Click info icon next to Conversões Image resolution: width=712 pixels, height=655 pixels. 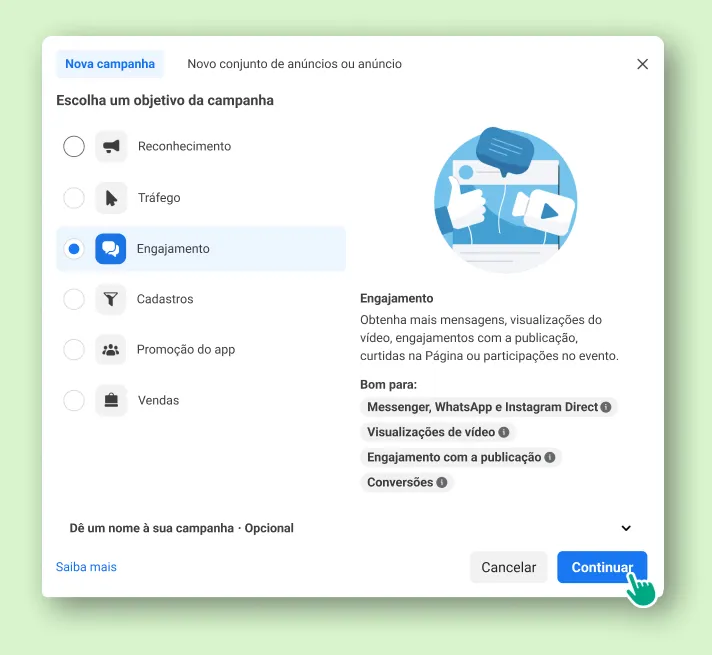pos(442,482)
